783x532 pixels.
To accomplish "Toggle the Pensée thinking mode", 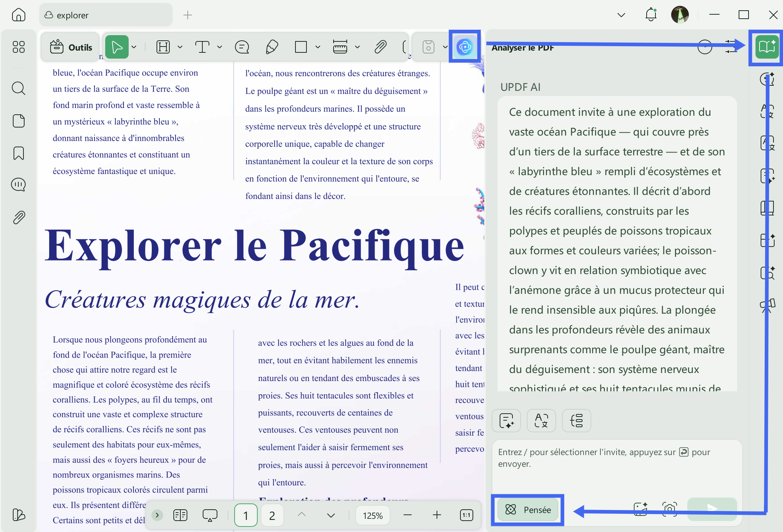I will (x=528, y=510).
